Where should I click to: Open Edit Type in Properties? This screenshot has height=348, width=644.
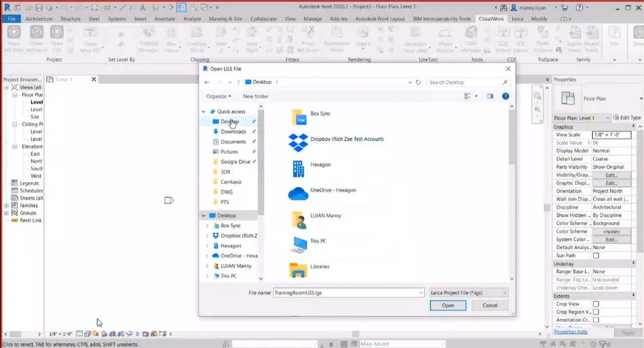pyautogui.click(x=627, y=118)
